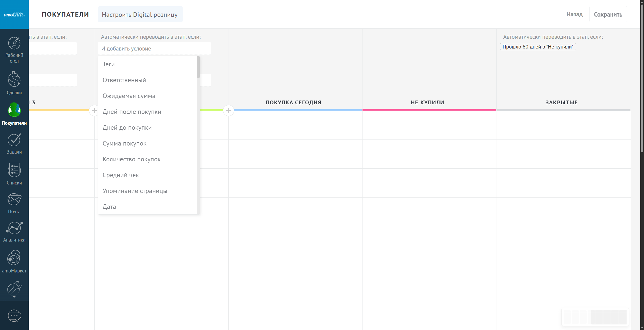Click the Не купили pink stage bar
Viewport: 644px width, 330px height.
click(429, 110)
